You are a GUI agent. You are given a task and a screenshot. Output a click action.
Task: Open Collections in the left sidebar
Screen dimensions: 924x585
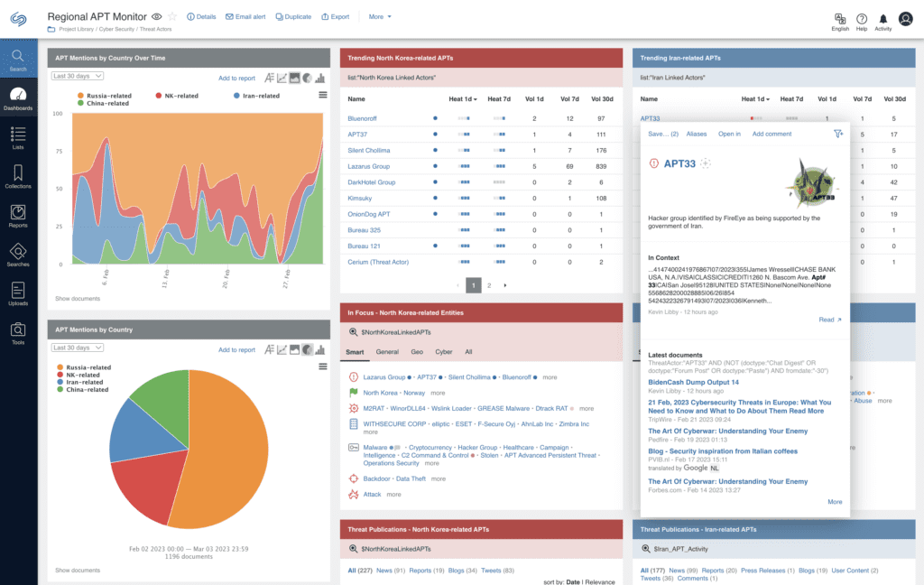pyautogui.click(x=18, y=177)
